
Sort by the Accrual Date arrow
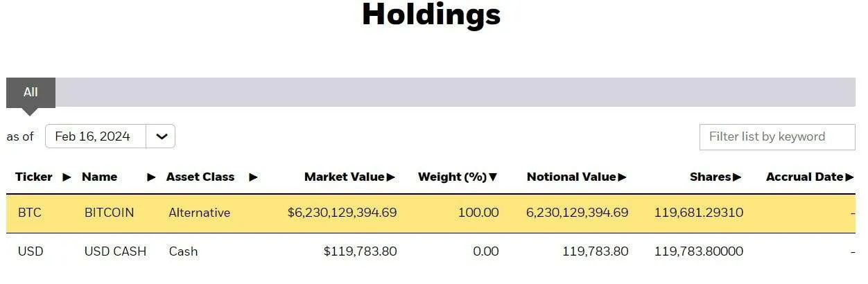pyautogui.click(x=850, y=177)
